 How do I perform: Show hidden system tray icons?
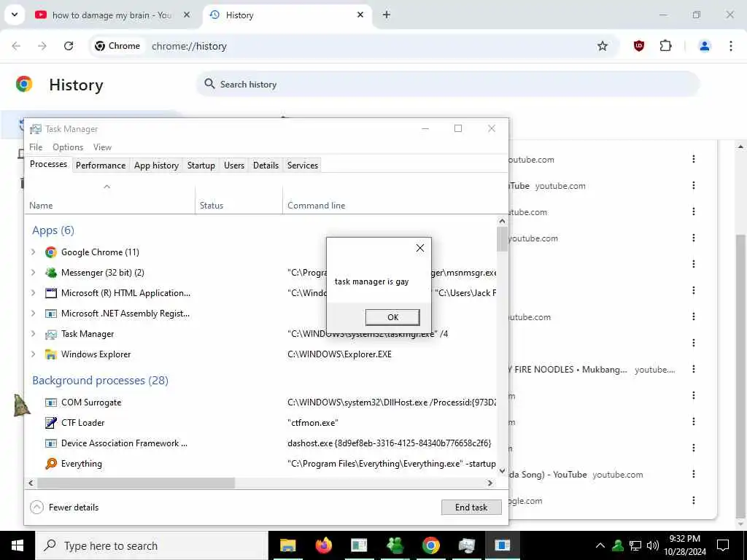600,545
